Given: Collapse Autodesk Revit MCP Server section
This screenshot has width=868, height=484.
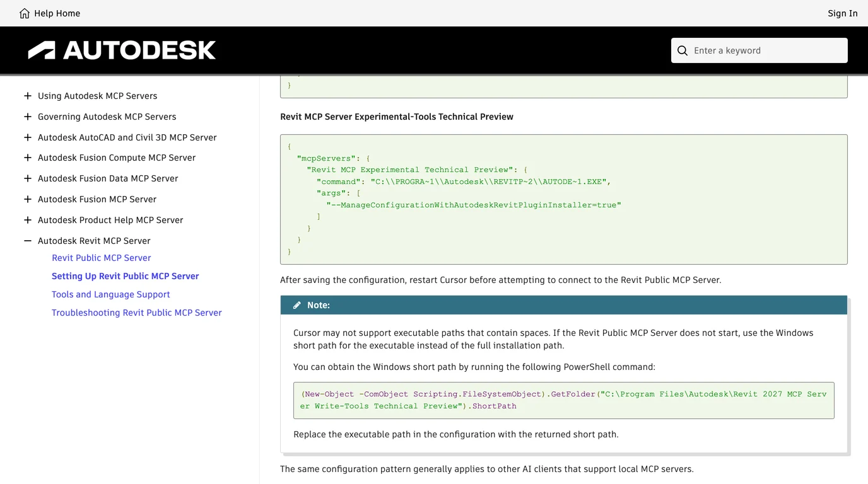Looking at the screenshot, I should click(28, 241).
